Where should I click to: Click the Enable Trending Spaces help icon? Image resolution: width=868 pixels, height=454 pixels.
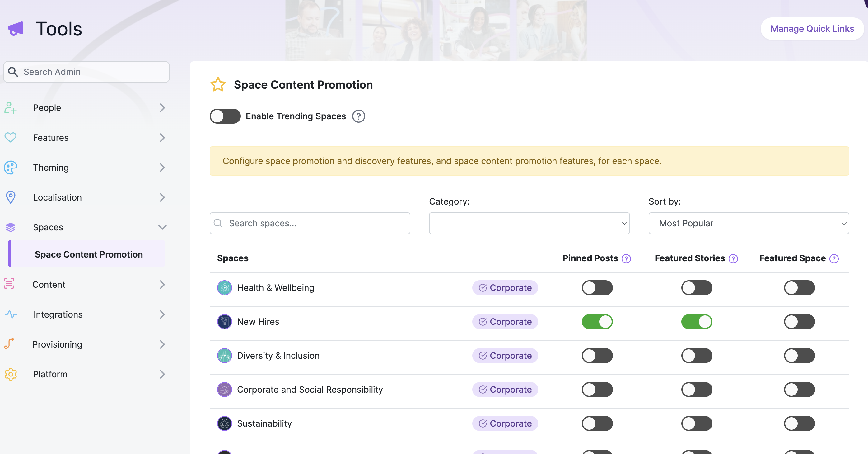[358, 116]
